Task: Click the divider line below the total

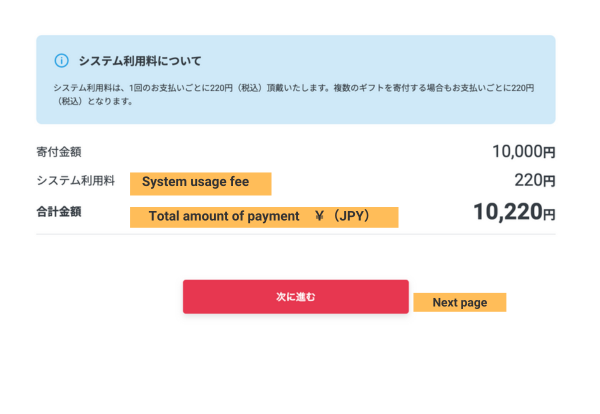Action: tap(295, 234)
